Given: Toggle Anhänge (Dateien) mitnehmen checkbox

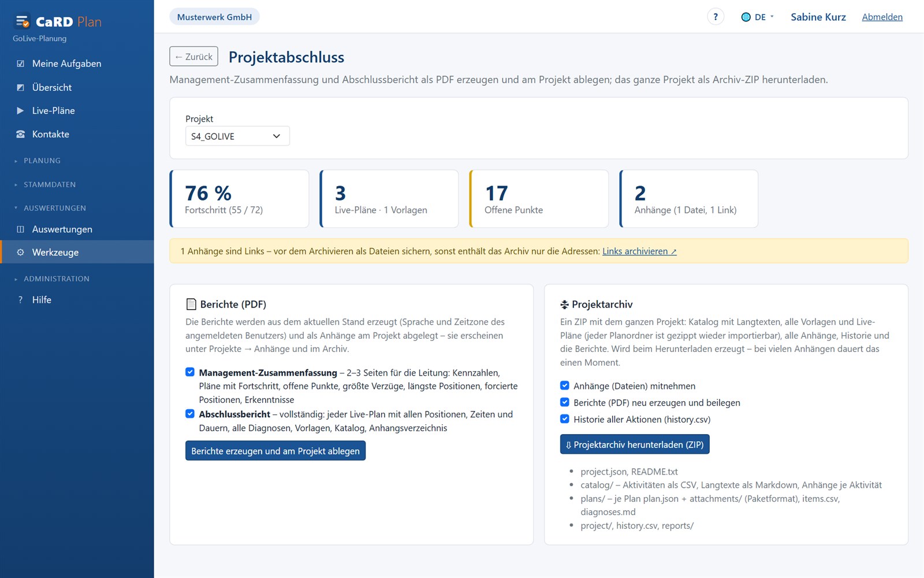Looking at the screenshot, I should [565, 386].
